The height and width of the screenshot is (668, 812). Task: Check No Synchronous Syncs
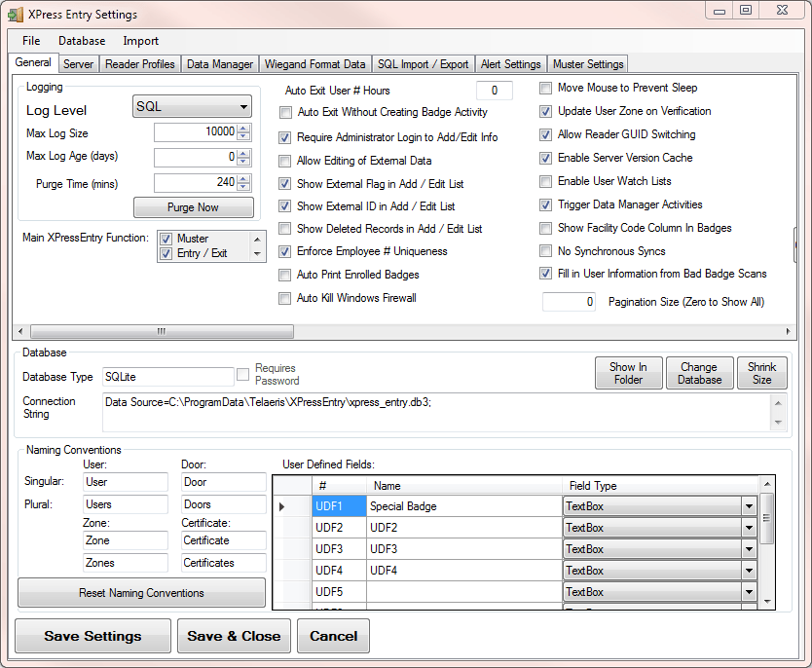546,251
